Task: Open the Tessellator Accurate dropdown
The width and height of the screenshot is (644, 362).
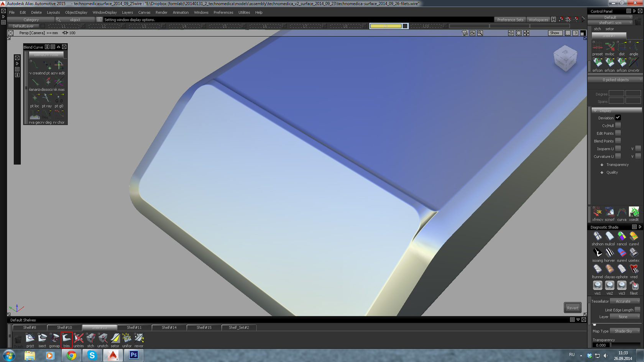Action: coord(625,301)
